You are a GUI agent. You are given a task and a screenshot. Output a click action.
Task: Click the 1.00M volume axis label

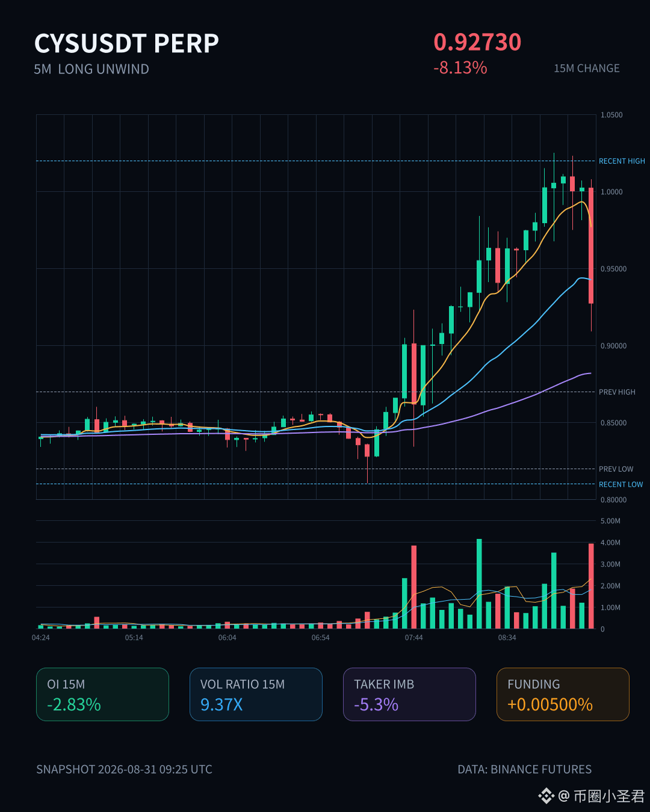click(x=610, y=607)
